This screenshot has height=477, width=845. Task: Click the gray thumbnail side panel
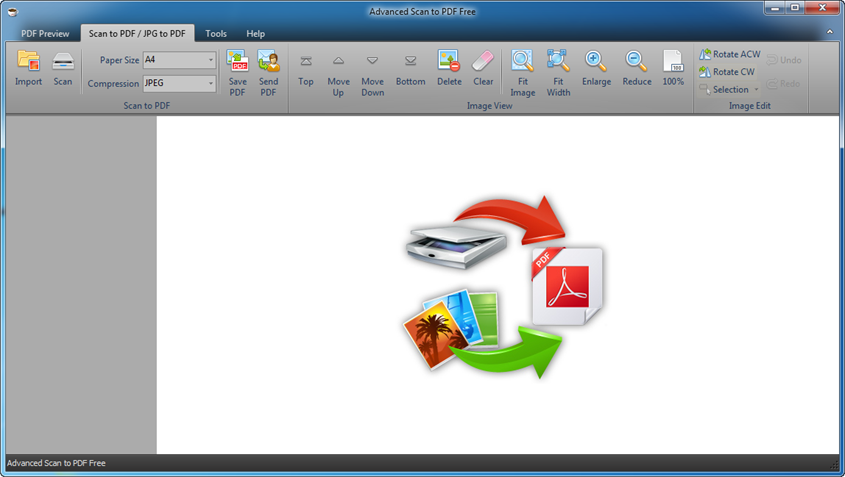click(x=81, y=285)
